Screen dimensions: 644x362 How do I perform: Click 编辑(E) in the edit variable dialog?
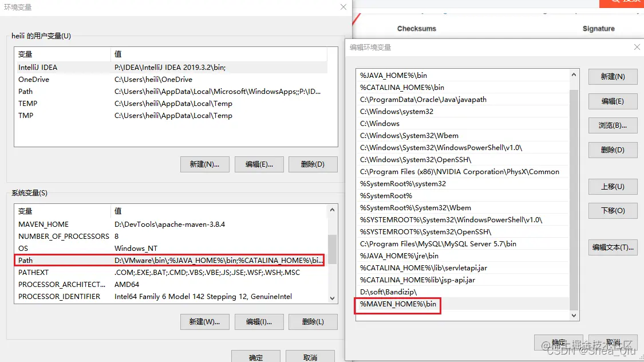coord(613,101)
